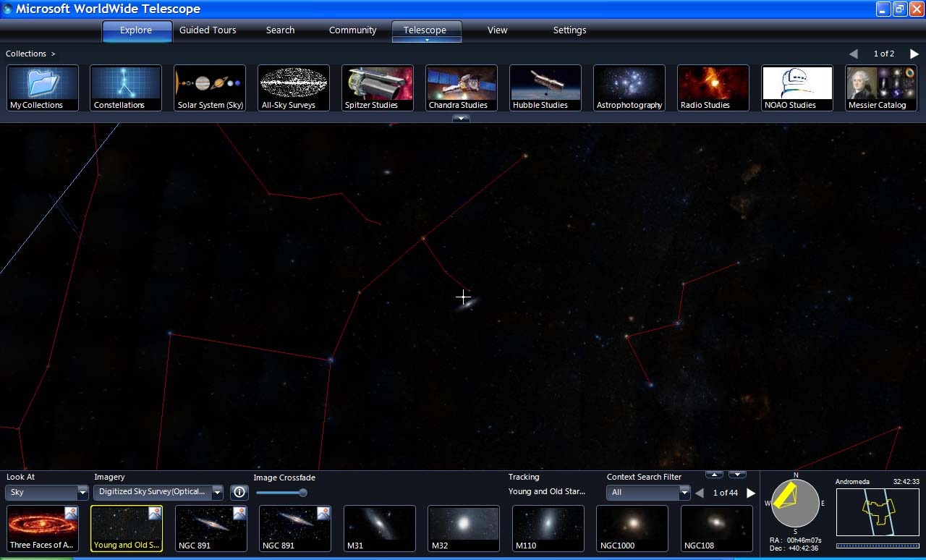The width and height of the screenshot is (926, 560).
Task: Switch to the Explore tab
Action: tap(137, 30)
